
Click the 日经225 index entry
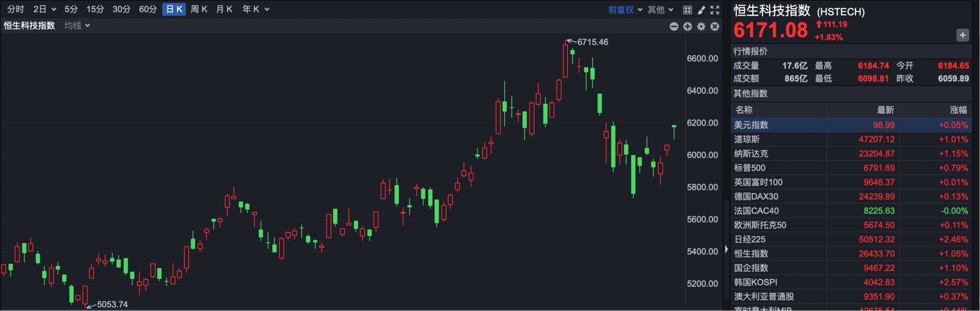pyautogui.click(x=750, y=240)
